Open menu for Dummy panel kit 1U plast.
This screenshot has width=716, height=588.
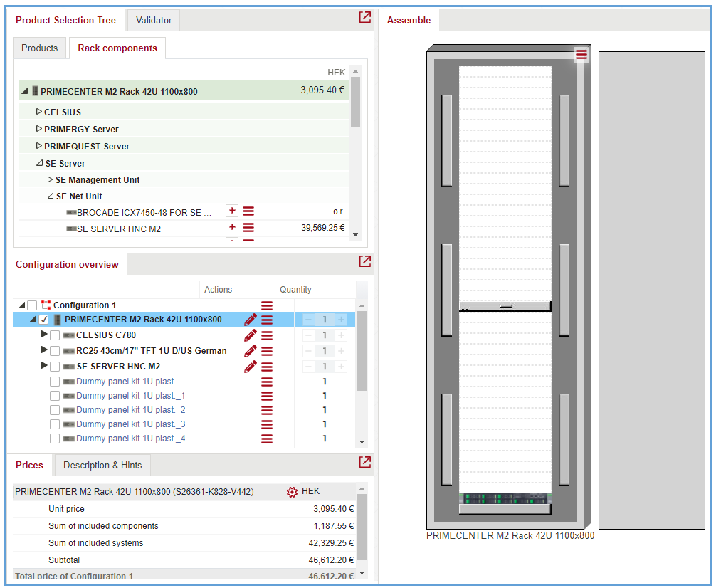click(267, 382)
